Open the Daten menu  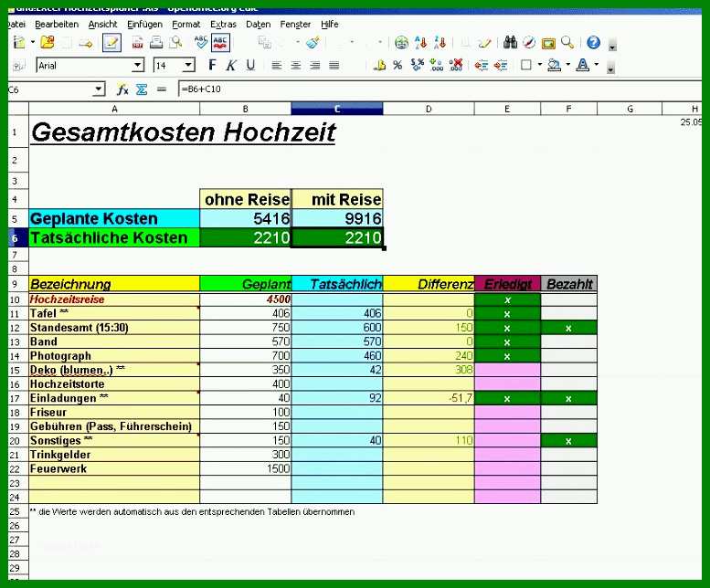click(258, 25)
